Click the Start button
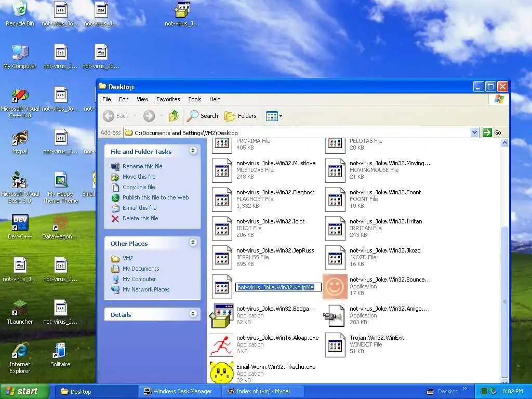532x399 pixels. click(x=24, y=392)
